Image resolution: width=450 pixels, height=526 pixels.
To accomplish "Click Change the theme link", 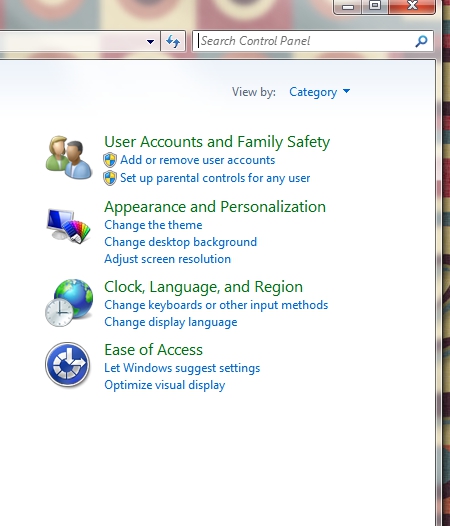I will pos(153,225).
